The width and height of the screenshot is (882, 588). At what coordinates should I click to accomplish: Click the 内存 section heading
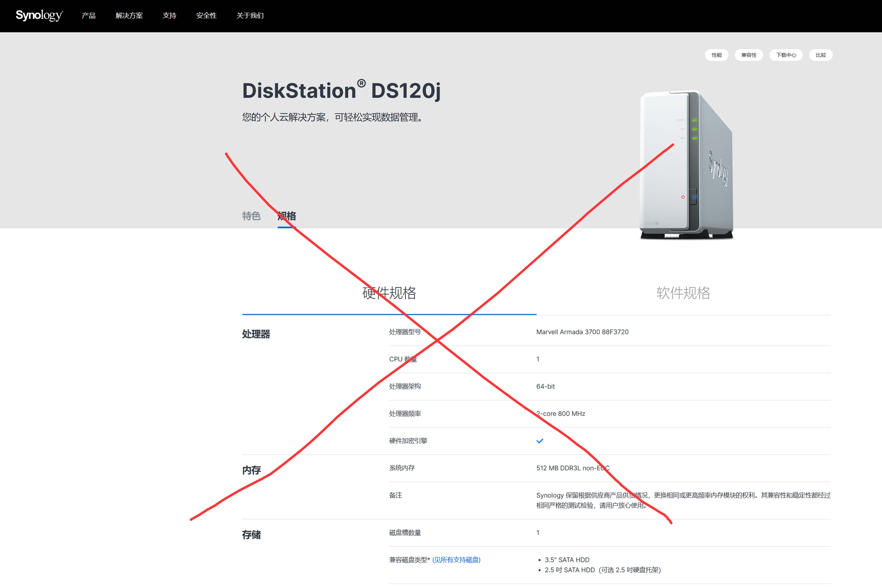[x=251, y=470]
